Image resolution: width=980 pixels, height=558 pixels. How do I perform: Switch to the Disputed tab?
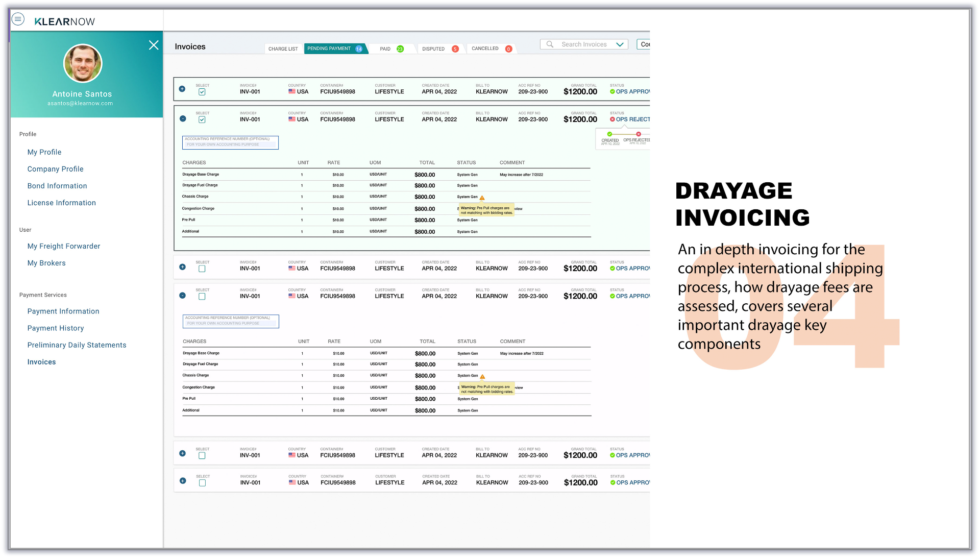(433, 49)
